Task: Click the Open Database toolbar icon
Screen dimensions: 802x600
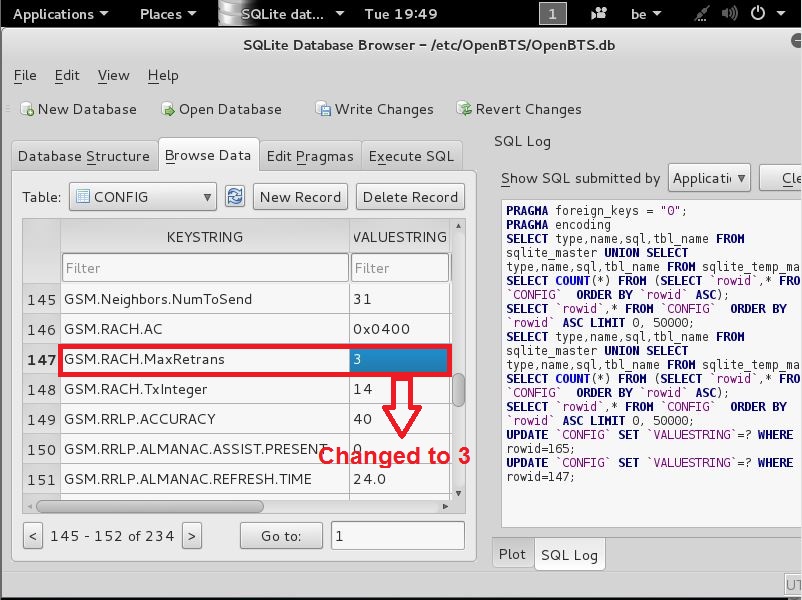Action: (x=168, y=109)
